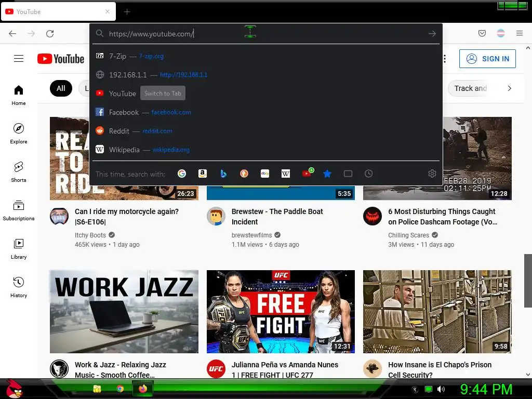Go back with the browser back arrow
This screenshot has width=532, height=399.
point(12,34)
